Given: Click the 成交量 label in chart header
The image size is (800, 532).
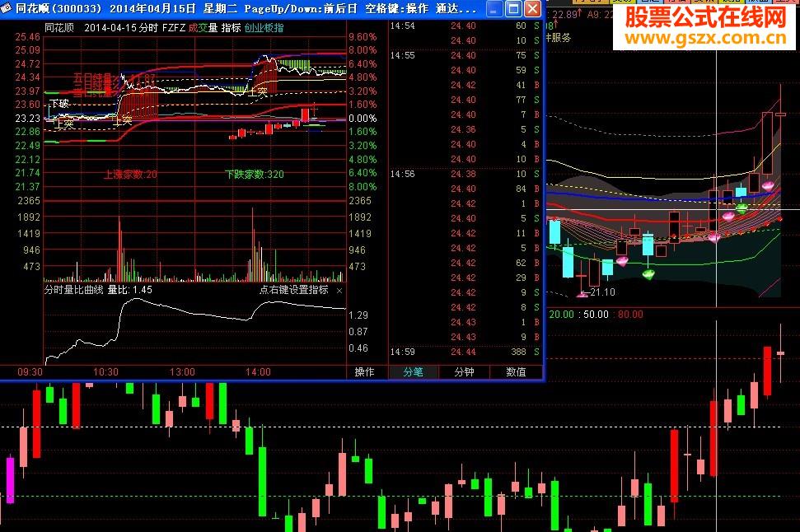Looking at the screenshot, I should [x=203, y=27].
